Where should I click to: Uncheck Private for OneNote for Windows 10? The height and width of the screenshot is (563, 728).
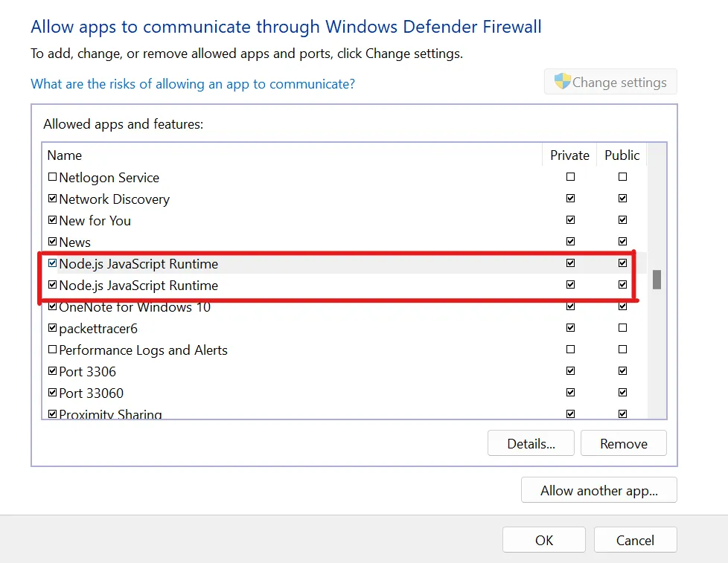pyautogui.click(x=570, y=306)
